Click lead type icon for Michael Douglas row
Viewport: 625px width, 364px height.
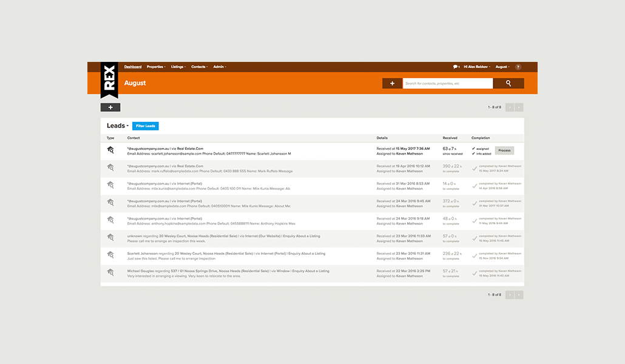[110, 272]
